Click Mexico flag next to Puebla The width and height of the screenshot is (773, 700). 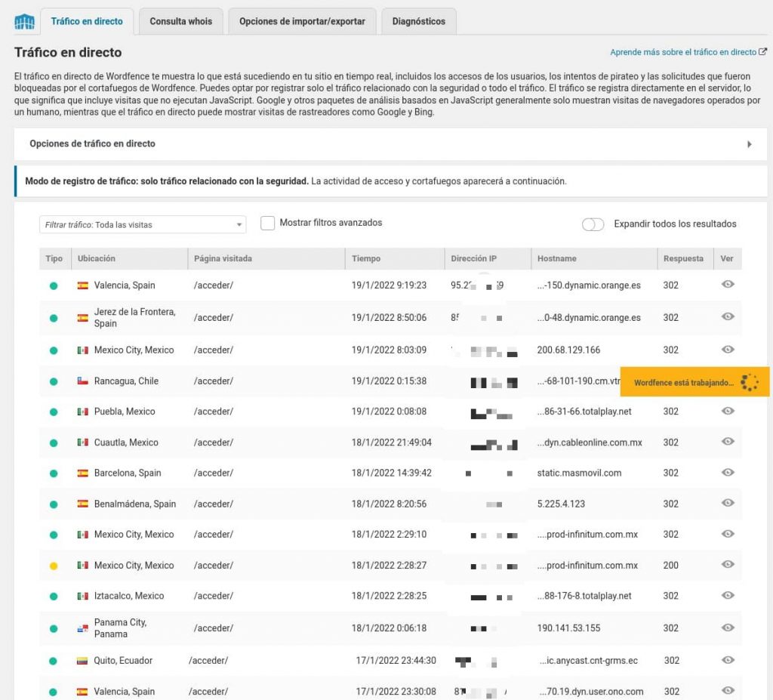tap(83, 412)
